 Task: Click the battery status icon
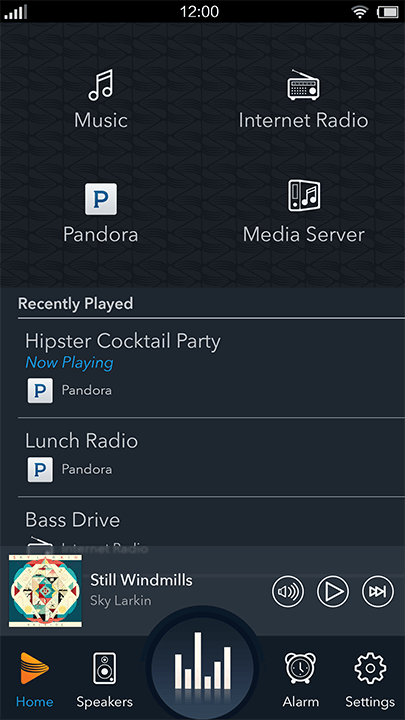click(388, 12)
